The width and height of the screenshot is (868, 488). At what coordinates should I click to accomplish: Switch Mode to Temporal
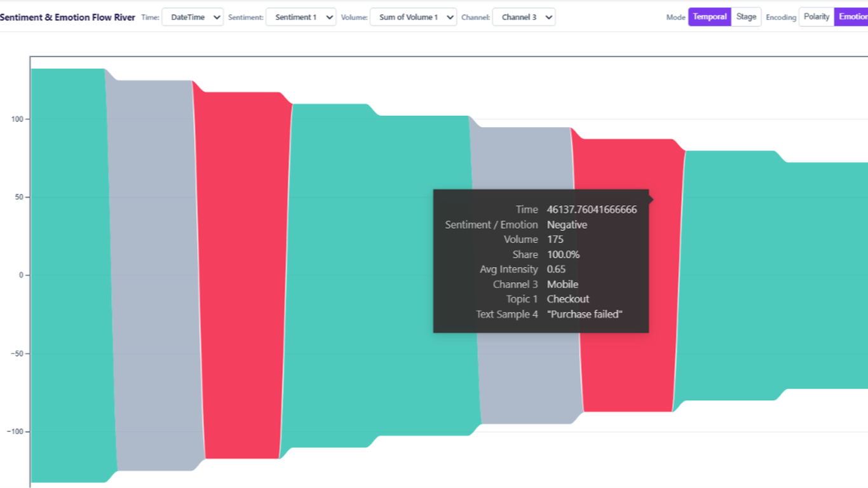coord(710,17)
